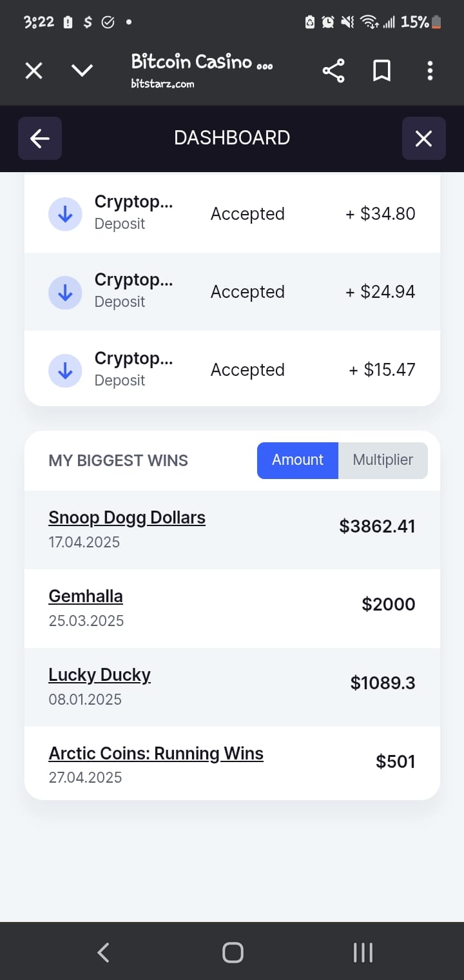464x980 pixels.
Task: Tap the dashboard back arrow button
Action: 40,138
